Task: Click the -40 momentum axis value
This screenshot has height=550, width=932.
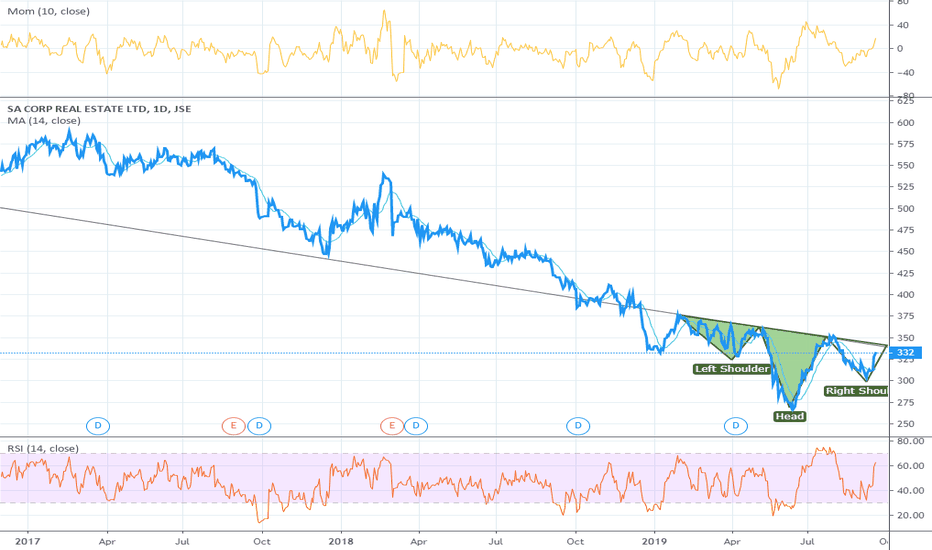Action: tap(905, 73)
